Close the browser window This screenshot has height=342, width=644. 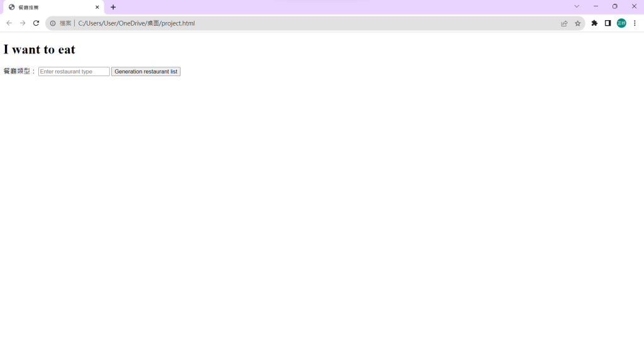click(634, 6)
